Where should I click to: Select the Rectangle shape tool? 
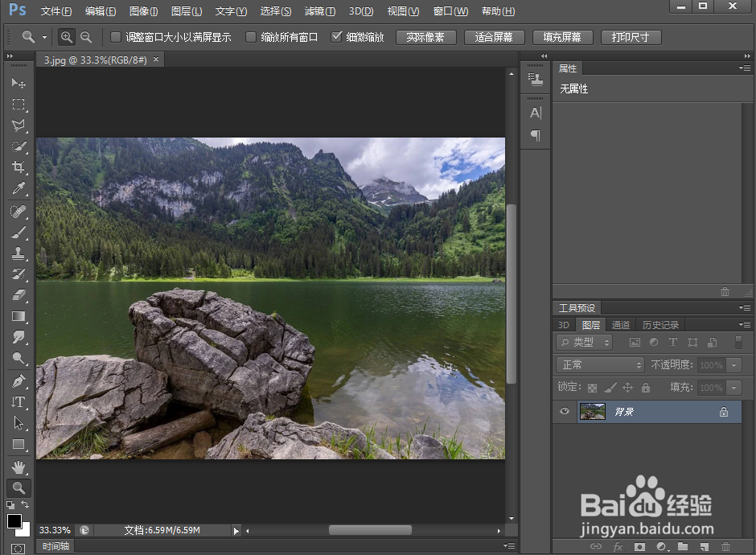point(18,444)
